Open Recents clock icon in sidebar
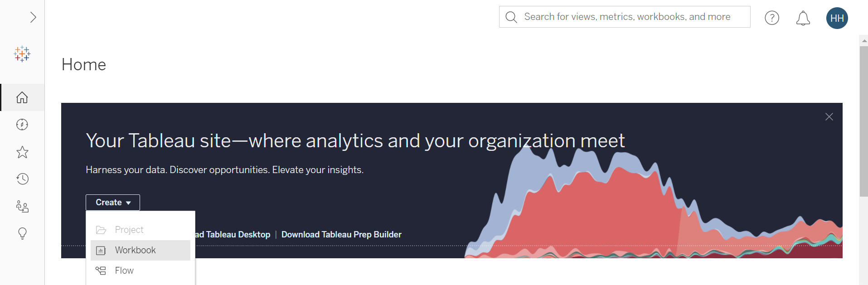This screenshot has height=285, width=868. (x=22, y=179)
